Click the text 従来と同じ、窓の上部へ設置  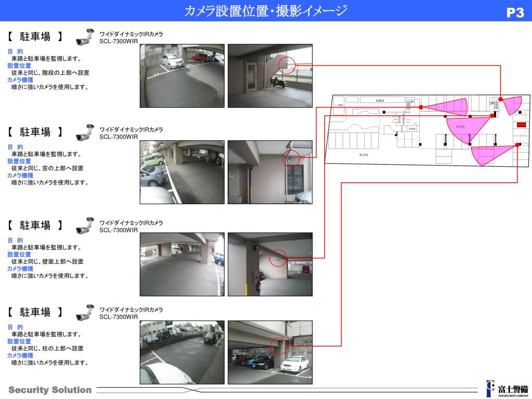(47, 168)
